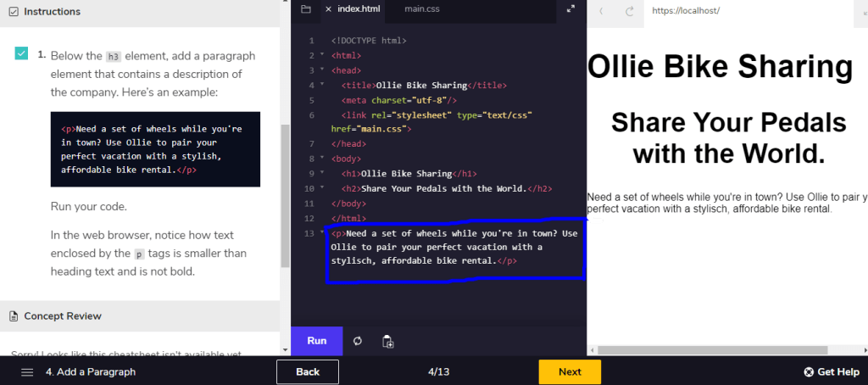Close the index.html tab
Image resolution: width=868 pixels, height=385 pixels.
328,9
